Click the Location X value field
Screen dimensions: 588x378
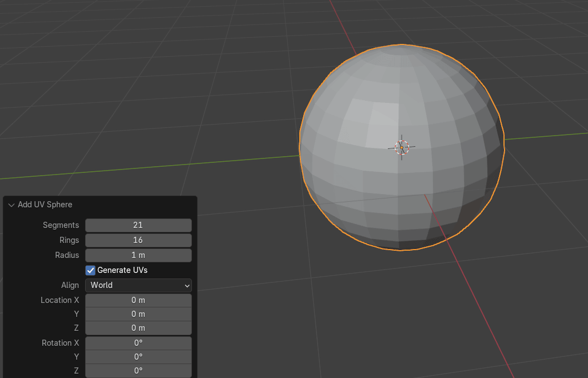pos(138,300)
